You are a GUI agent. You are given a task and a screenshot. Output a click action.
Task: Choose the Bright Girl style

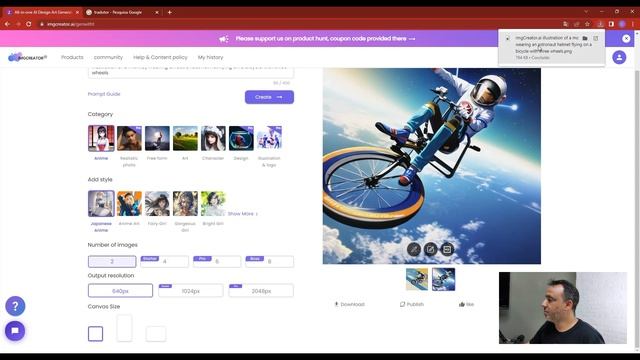tap(213, 204)
